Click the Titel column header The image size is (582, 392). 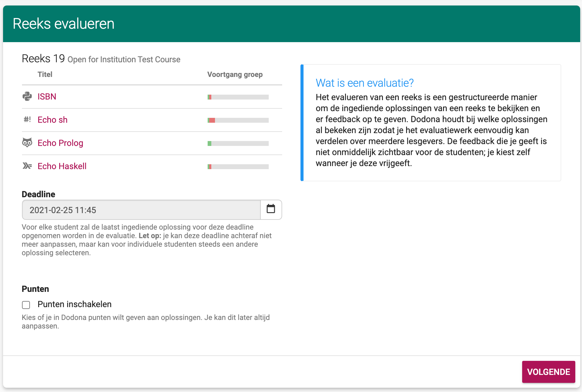click(x=45, y=74)
